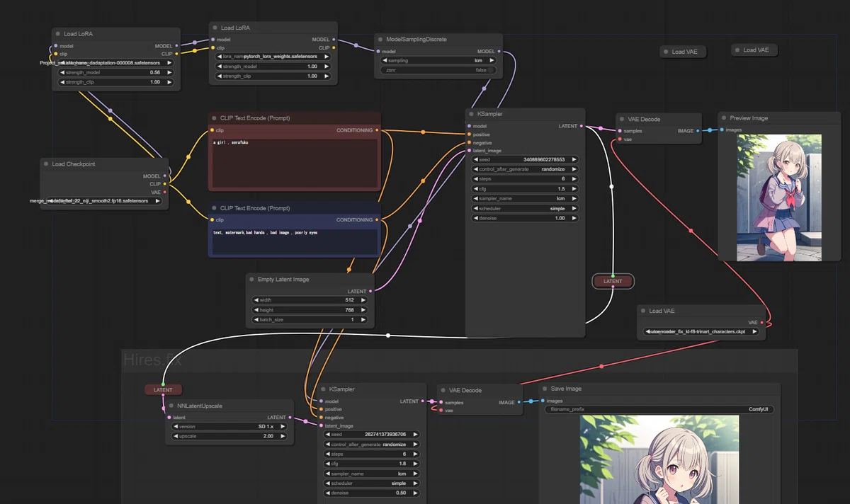This screenshot has height=504, width=850.
Task: Click MODEL output port of Load Checkpoint
Action: 165,176
